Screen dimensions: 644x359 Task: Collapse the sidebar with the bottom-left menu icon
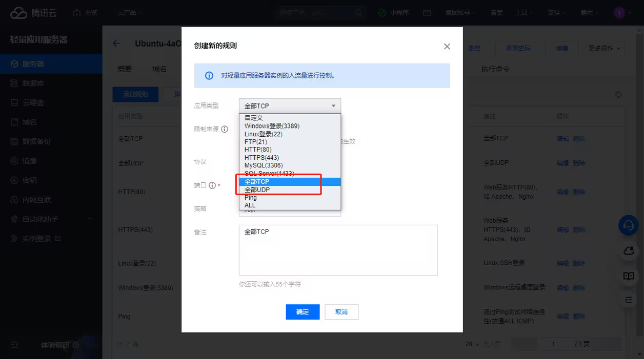pos(14,345)
